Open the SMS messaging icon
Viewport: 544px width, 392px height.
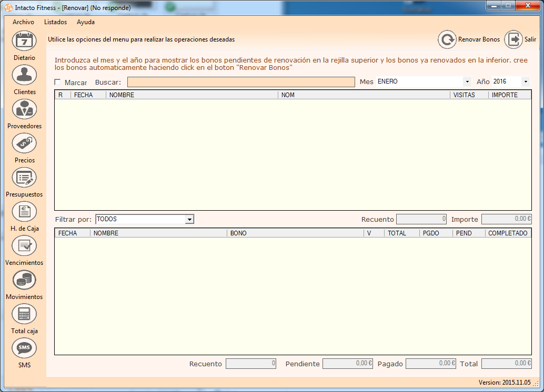(x=24, y=348)
